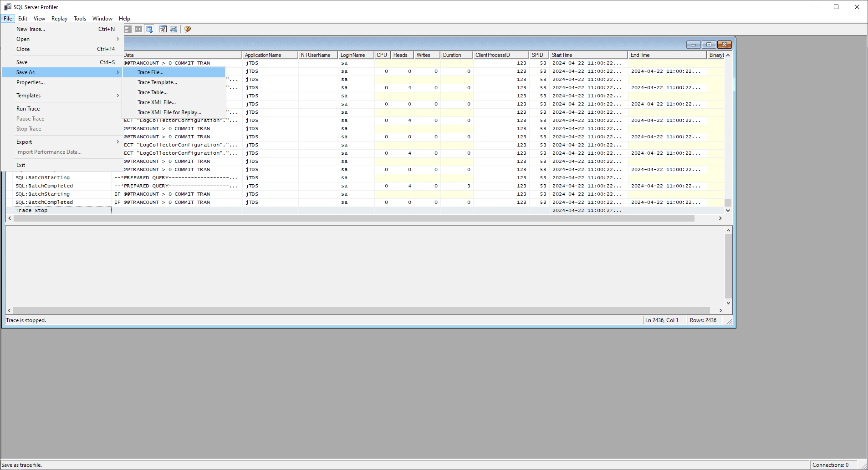
Task: Click trace grid vertical scrollbar down arrow
Action: click(728, 211)
